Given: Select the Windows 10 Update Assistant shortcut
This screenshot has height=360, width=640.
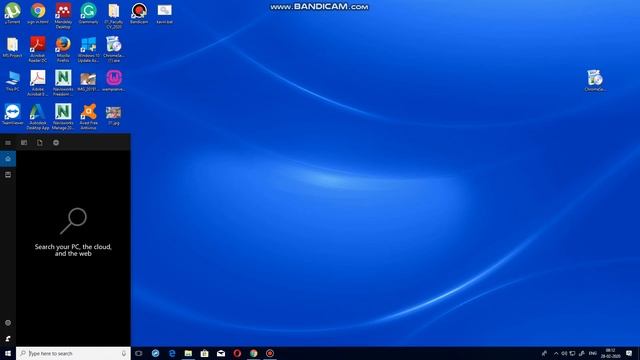Looking at the screenshot, I should (x=88, y=49).
